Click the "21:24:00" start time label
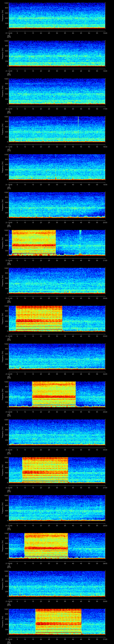 [9, 412]
